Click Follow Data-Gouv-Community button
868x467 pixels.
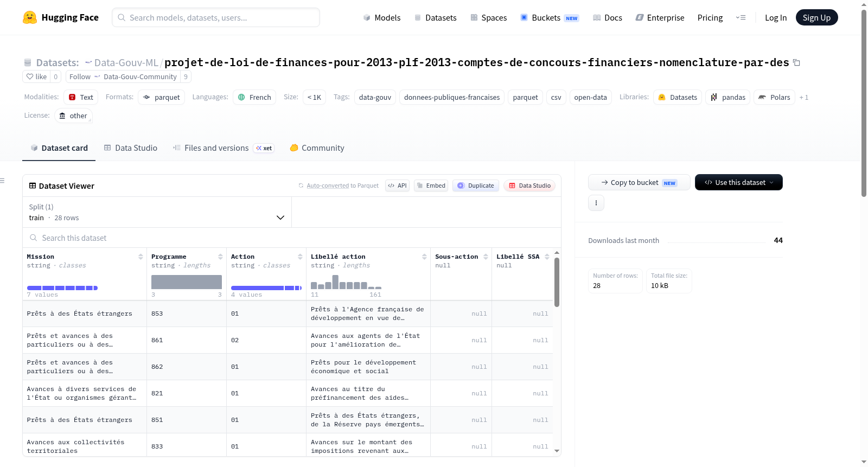point(123,76)
